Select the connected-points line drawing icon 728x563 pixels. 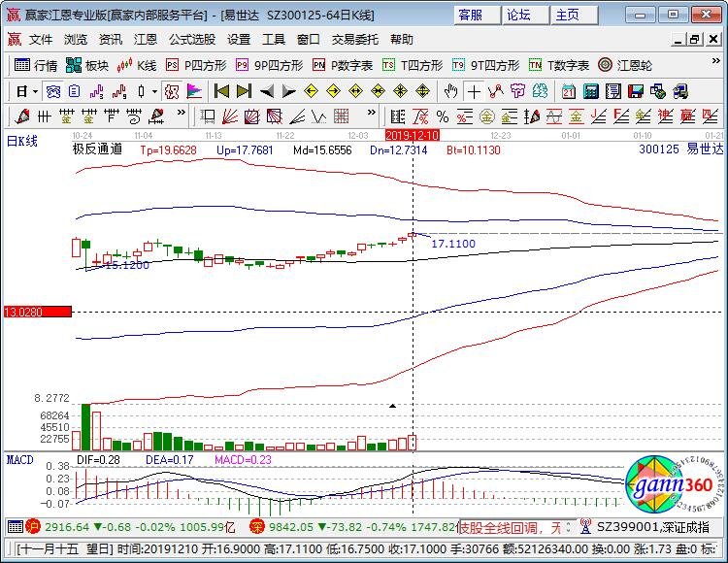tap(496, 91)
